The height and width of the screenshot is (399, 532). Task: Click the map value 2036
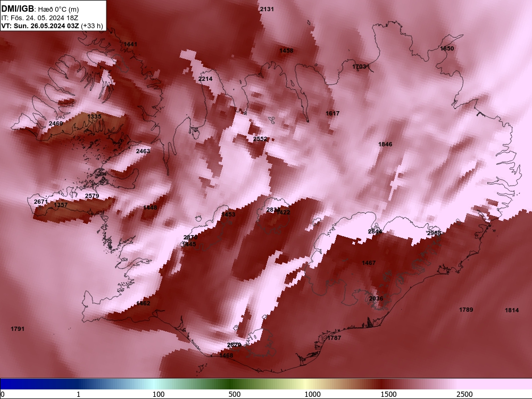coord(376,298)
